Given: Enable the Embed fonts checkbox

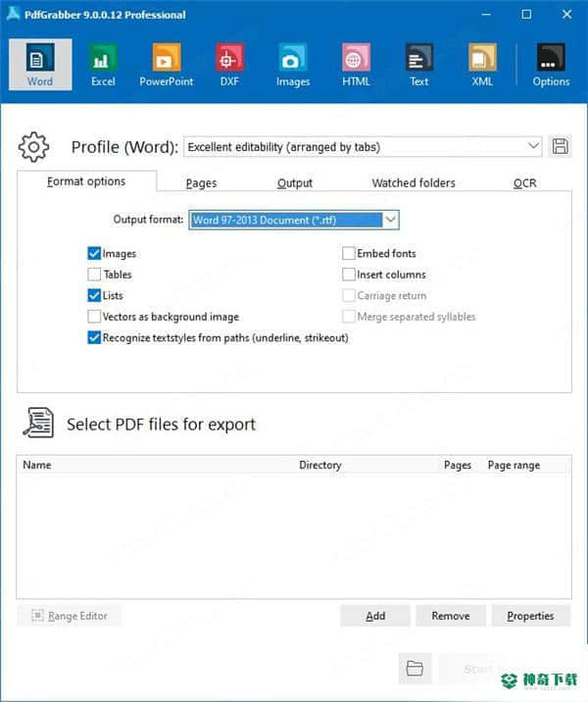Looking at the screenshot, I should 349,253.
